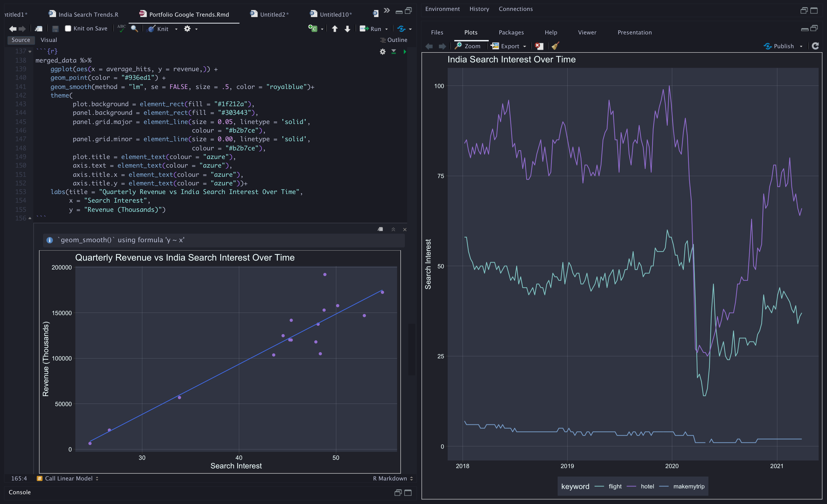Clear all plots with broom icon
Image resolution: width=827 pixels, height=504 pixels.
coord(555,46)
